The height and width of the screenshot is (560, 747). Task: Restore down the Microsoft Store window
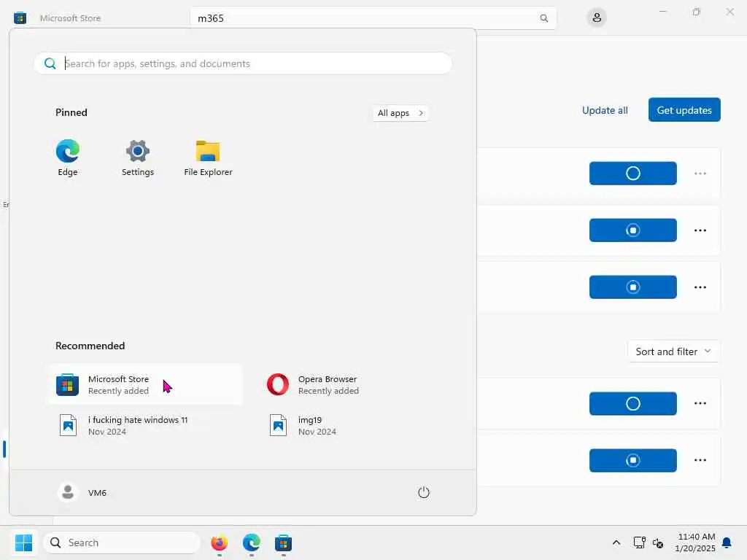[697, 12]
